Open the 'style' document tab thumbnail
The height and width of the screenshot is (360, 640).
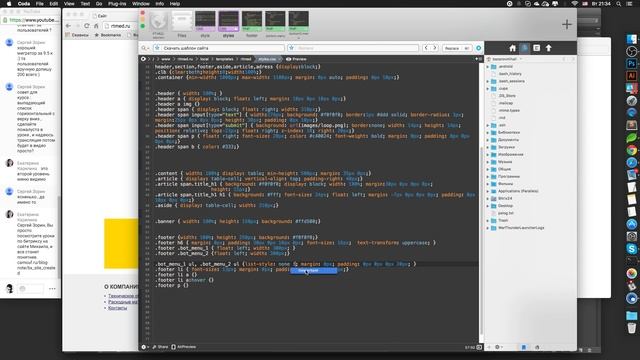tap(205, 24)
